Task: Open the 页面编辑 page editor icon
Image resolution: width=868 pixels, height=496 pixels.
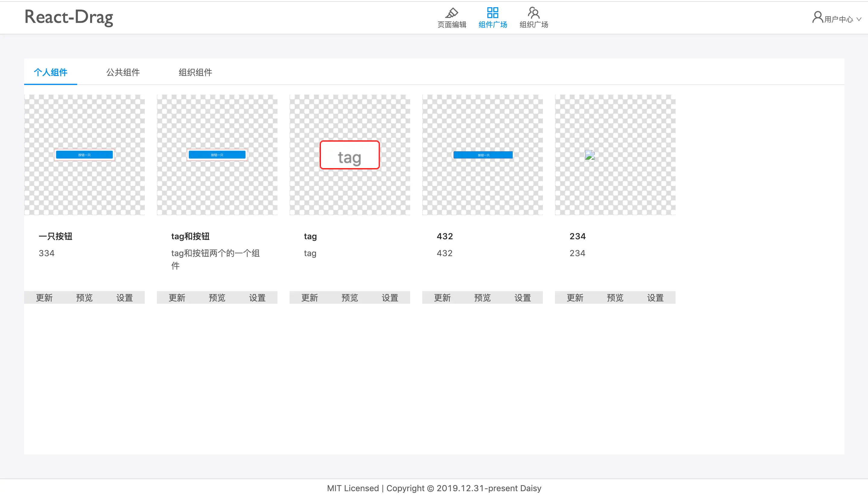Action: pos(451,13)
